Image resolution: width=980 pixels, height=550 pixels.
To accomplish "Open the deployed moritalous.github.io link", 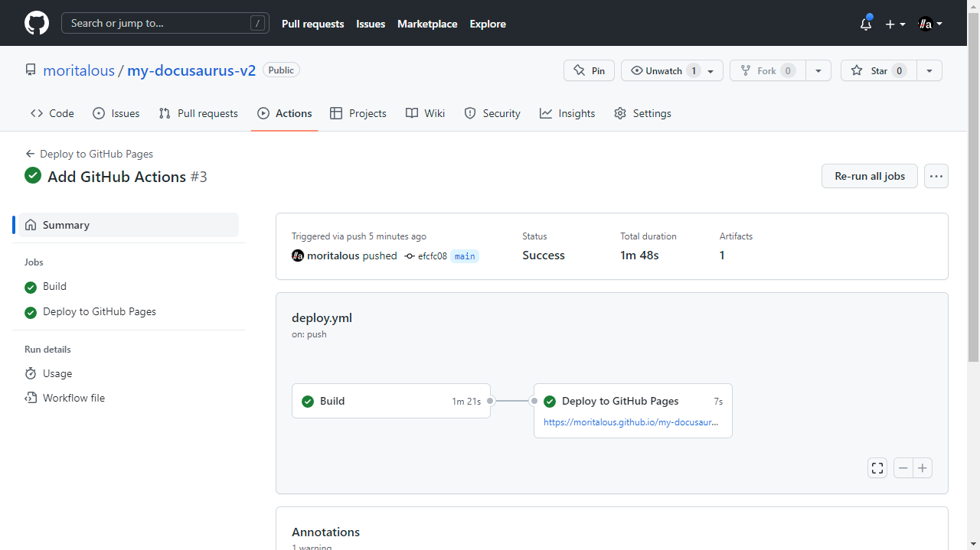I will (631, 421).
